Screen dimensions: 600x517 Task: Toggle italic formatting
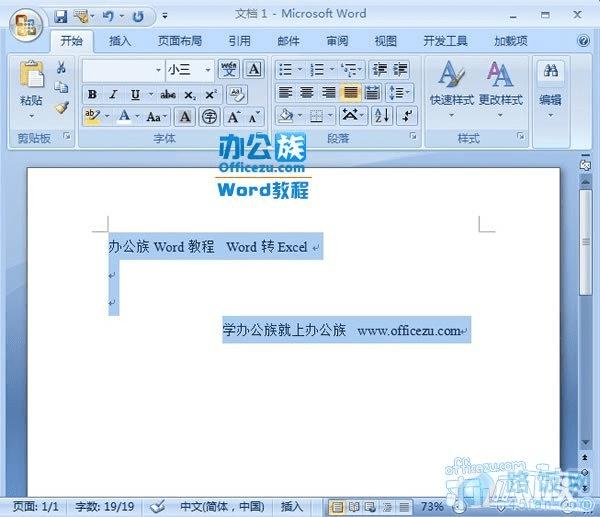click(113, 95)
